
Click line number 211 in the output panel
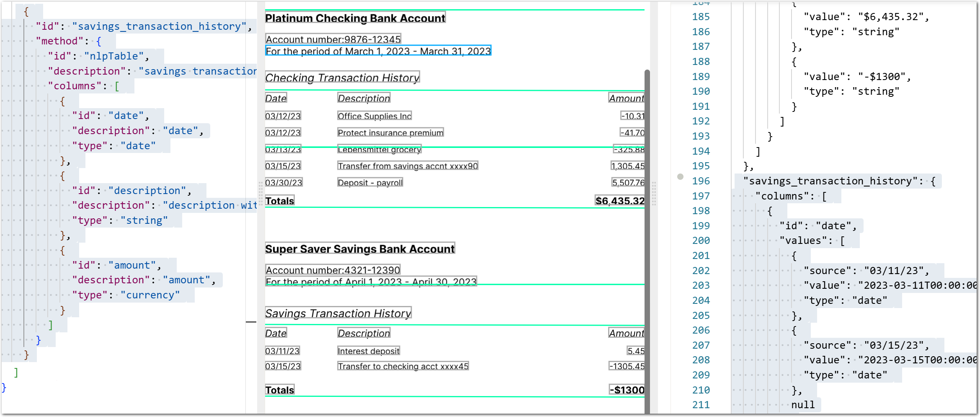(x=701, y=405)
